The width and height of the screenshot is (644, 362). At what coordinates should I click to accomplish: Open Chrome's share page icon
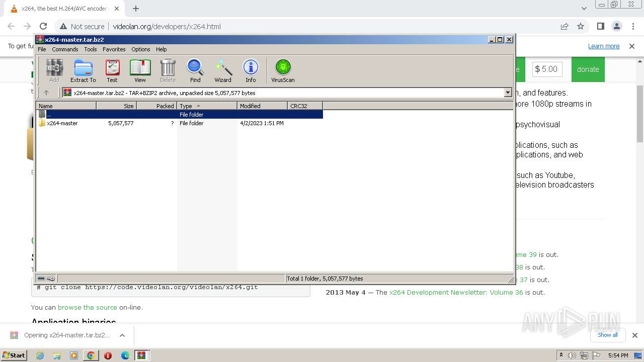pos(565,26)
